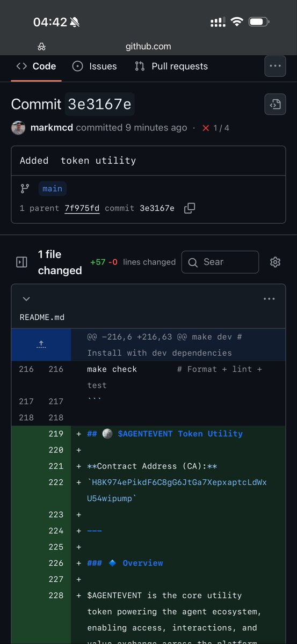Tap the silent mode bell icon

(x=75, y=22)
